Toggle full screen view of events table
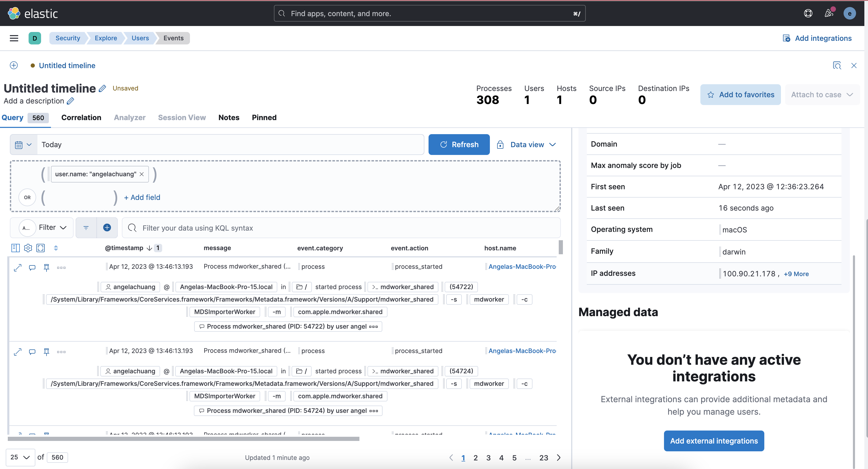 (41, 248)
